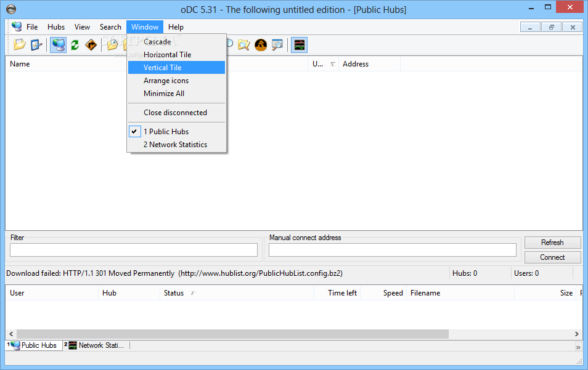588x370 pixels.
Task: Choose Arrange icons menu entry
Action: [177, 81]
